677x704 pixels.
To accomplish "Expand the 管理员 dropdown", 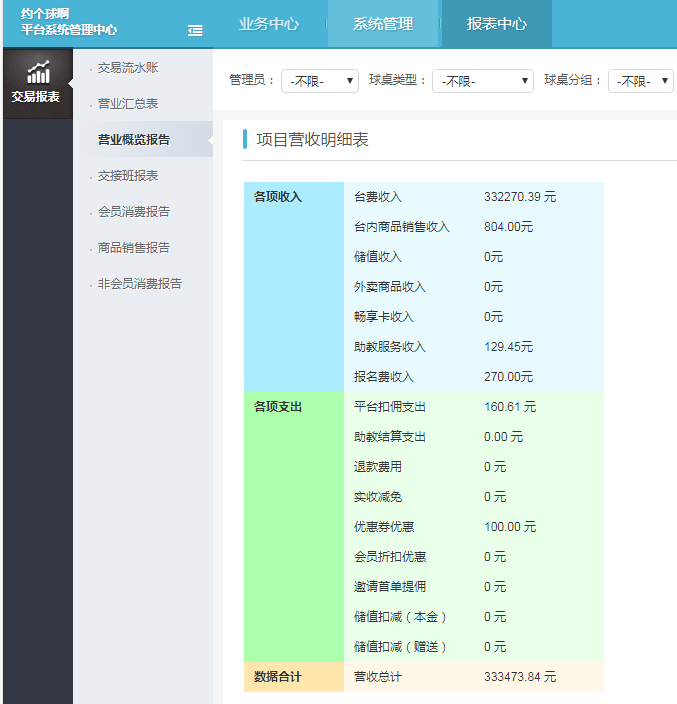I will point(320,81).
